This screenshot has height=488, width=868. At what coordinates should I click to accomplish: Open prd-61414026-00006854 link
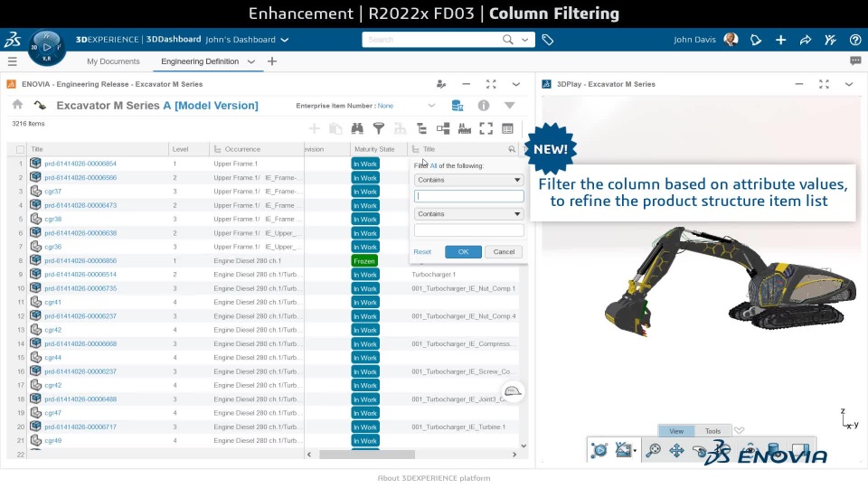[x=80, y=164]
